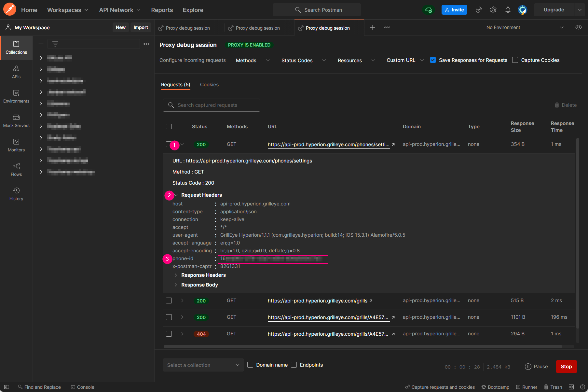The height and width of the screenshot is (392, 588).
Task: Open the Flows sidebar panel
Action: point(16,170)
